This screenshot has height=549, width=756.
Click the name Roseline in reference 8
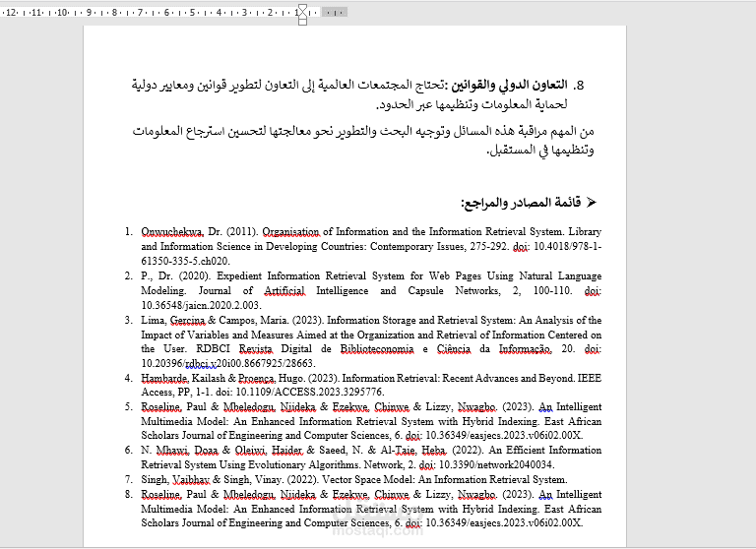pyautogui.click(x=160, y=495)
